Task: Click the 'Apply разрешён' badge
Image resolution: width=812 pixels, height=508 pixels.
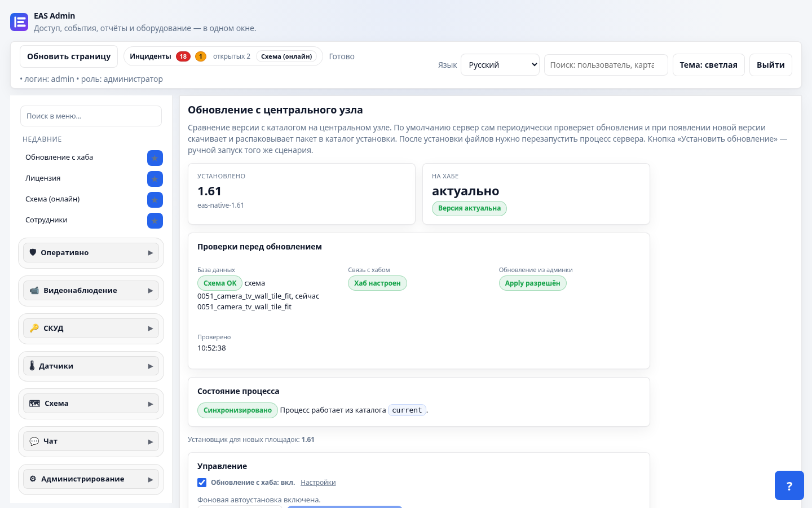Action: [x=533, y=283]
